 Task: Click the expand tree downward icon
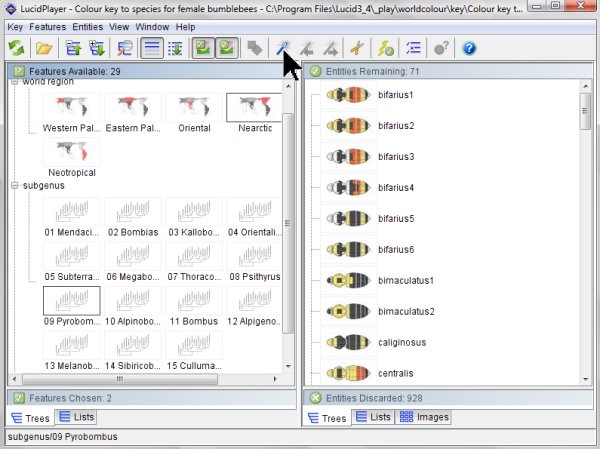tap(96, 49)
